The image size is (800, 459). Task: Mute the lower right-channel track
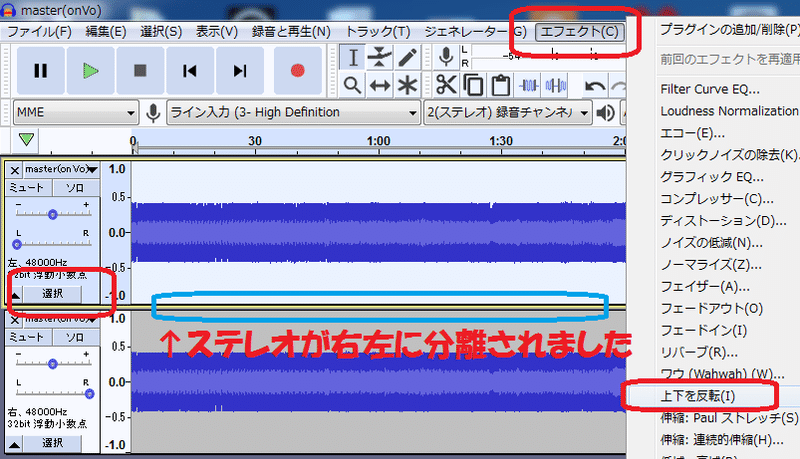[x=28, y=337]
